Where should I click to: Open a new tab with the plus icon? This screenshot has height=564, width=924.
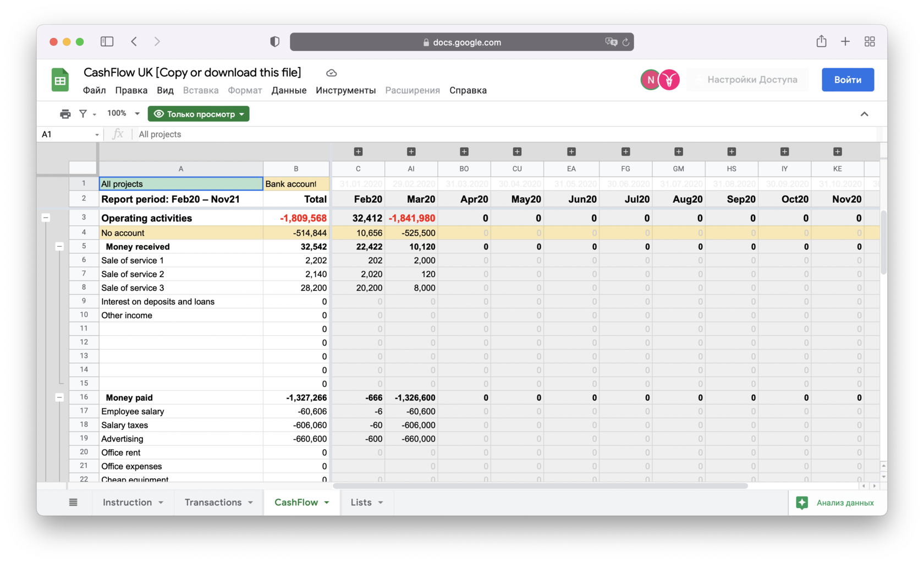pyautogui.click(x=845, y=42)
